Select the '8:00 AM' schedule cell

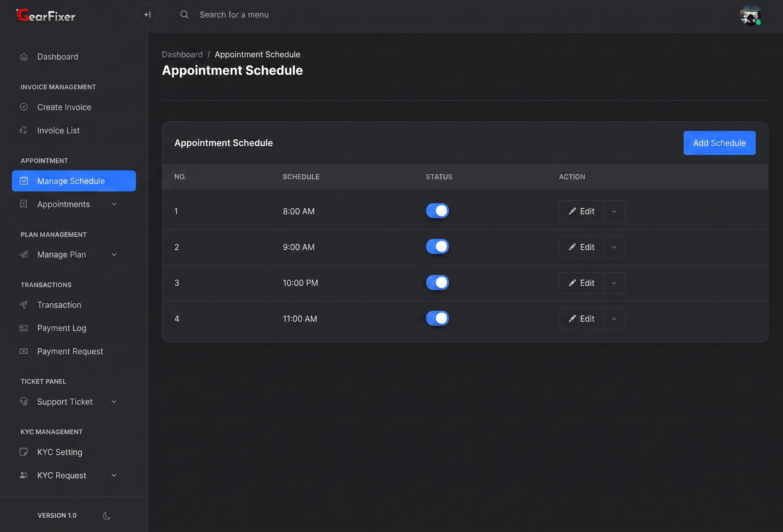click(x=299, y=211)
